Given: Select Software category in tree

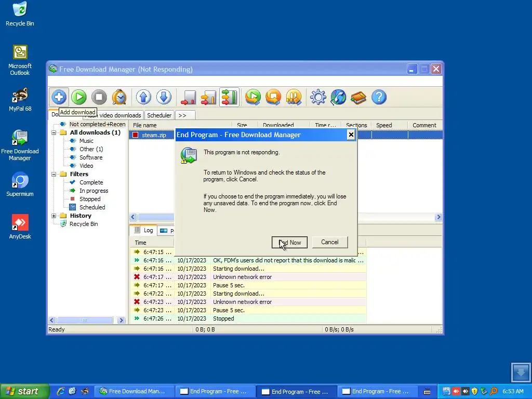Looking at the screenshot, I should coord(91,157).
